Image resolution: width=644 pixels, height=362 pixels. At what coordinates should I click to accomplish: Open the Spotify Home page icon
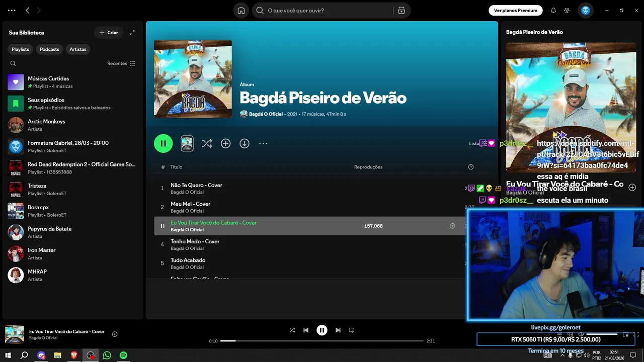[x=241, y=10]
